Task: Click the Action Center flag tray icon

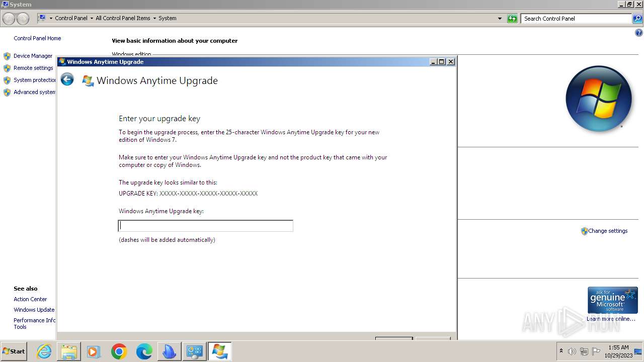Action: pyautogui.click(x=596, y=351)
